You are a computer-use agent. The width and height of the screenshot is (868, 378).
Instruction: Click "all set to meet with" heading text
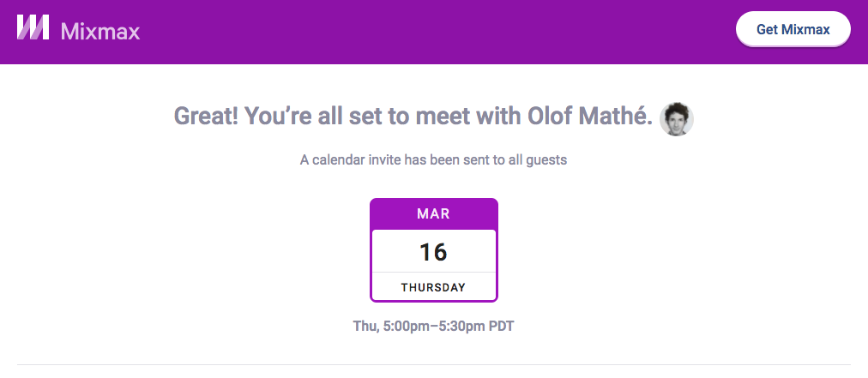click(x=405, y=116)
